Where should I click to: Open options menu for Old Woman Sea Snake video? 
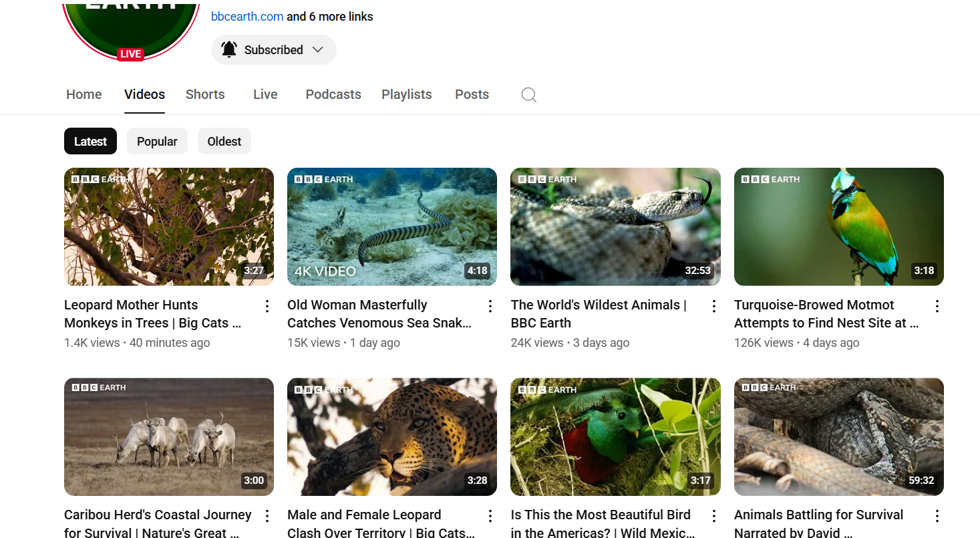pos(490,306)
